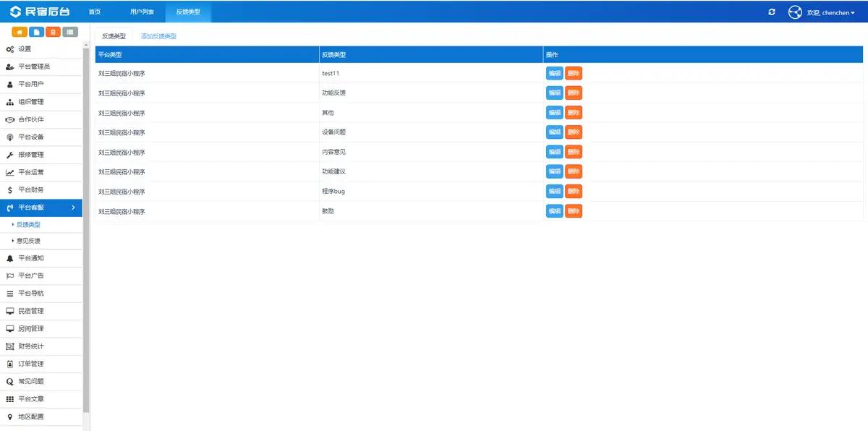Open 报修管理 via its wrench icon
Viewport: 868px width, 431px height.
pos(10,155)
